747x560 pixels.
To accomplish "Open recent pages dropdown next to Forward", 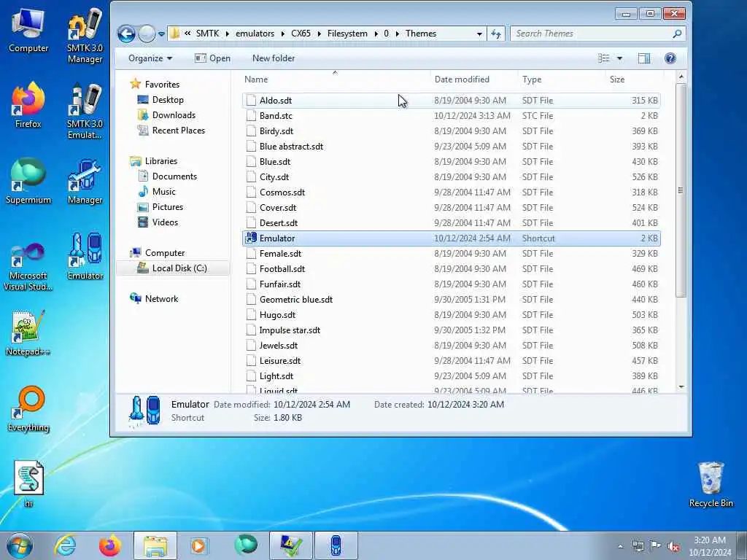I will 161,34.
